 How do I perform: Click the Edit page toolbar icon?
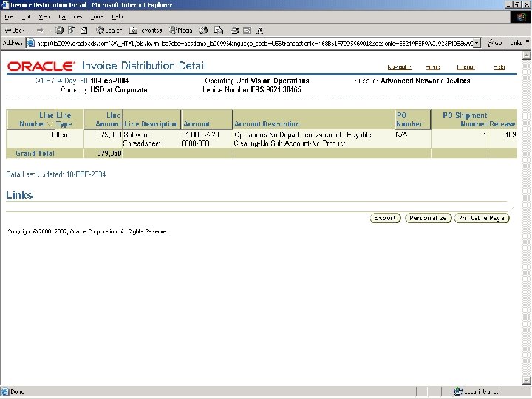247,30
